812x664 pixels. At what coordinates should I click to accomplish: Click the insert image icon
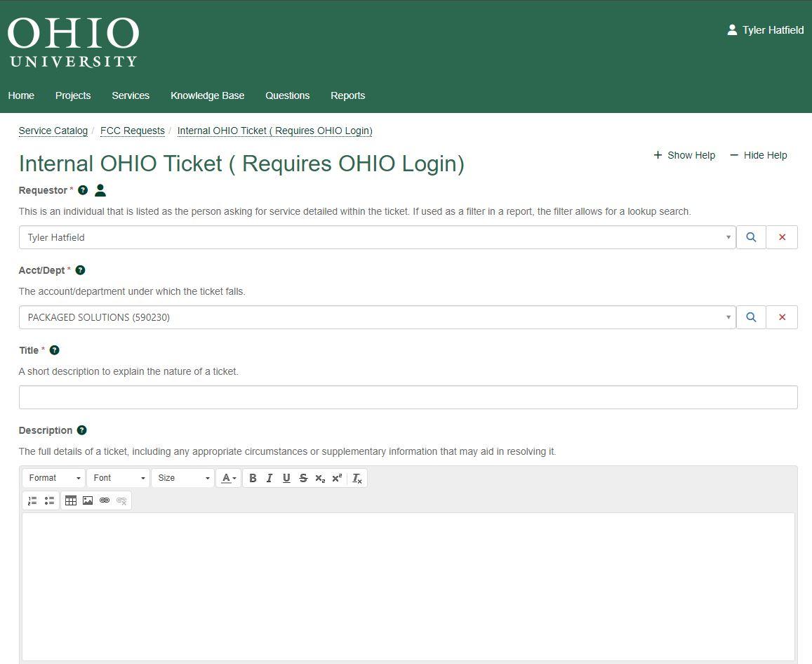tap(88, 500)
